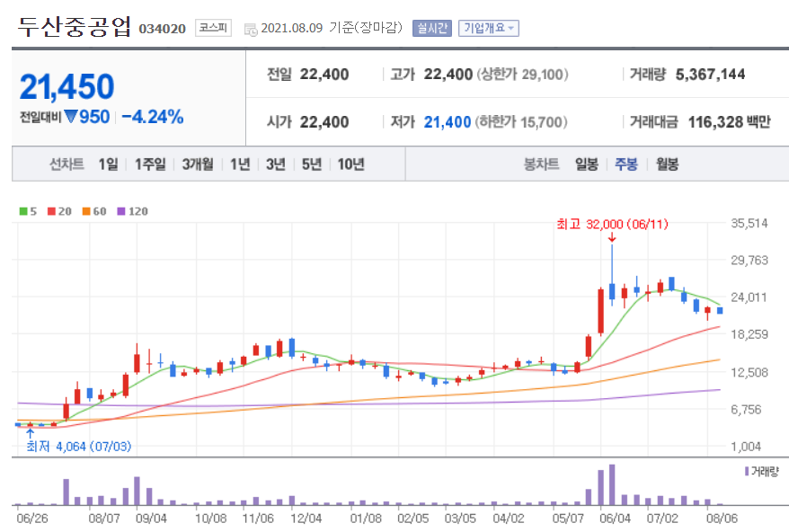Switch chart to 3개월 period

(x=198, y=164)
